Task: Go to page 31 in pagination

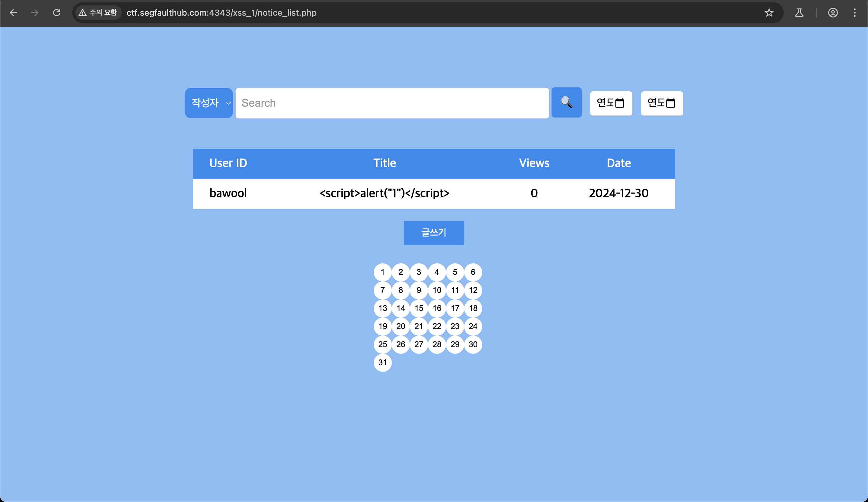Action: 382,362
